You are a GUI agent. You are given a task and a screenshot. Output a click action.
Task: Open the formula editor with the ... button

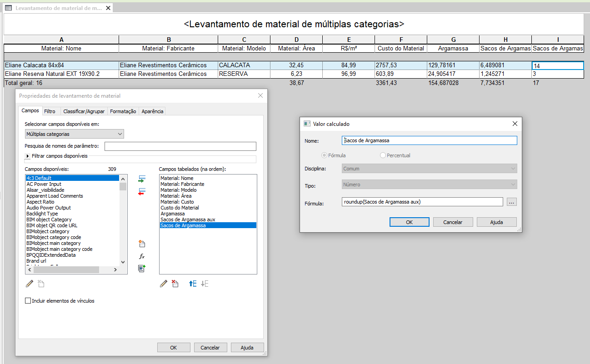511,202
